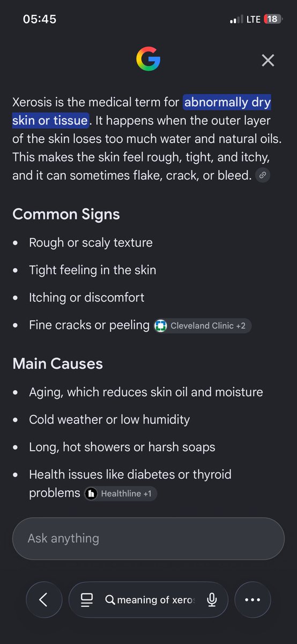Tap the 'Ask anything' input field

coord(148,538)
